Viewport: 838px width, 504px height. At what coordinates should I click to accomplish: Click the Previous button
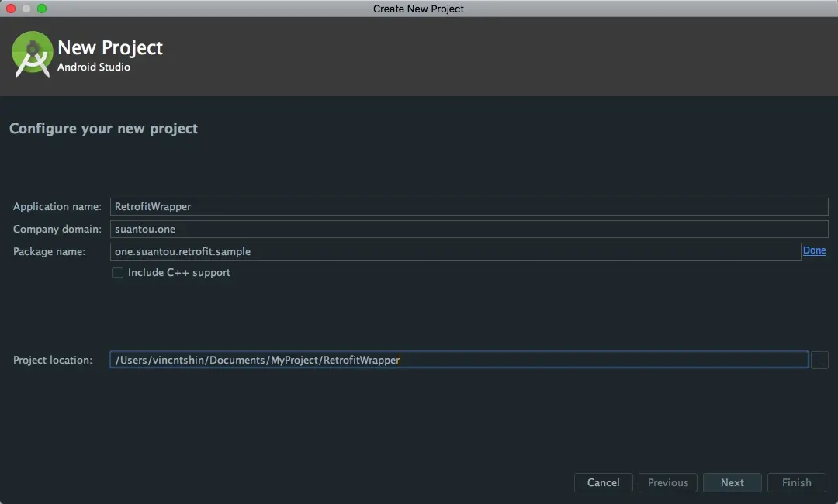[667, 482]
